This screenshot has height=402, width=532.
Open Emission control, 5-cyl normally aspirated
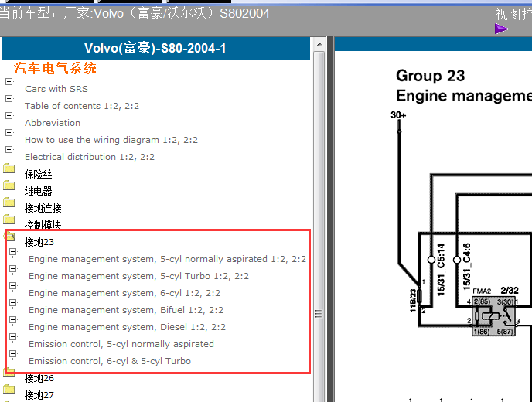click(x=121, y=344)
